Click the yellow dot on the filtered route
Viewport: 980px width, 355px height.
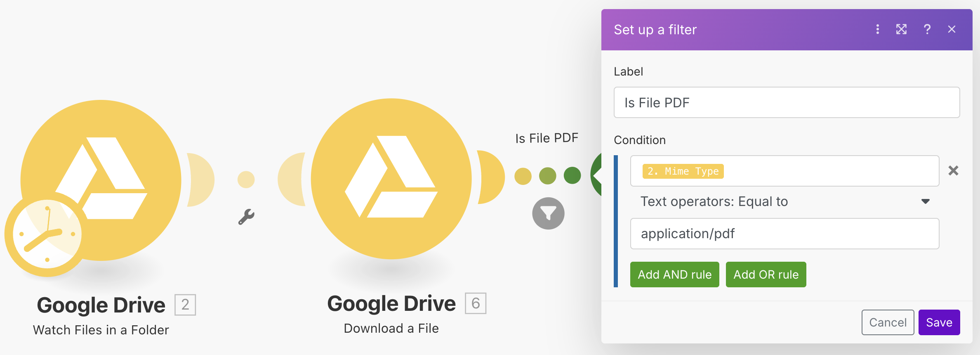523,176
